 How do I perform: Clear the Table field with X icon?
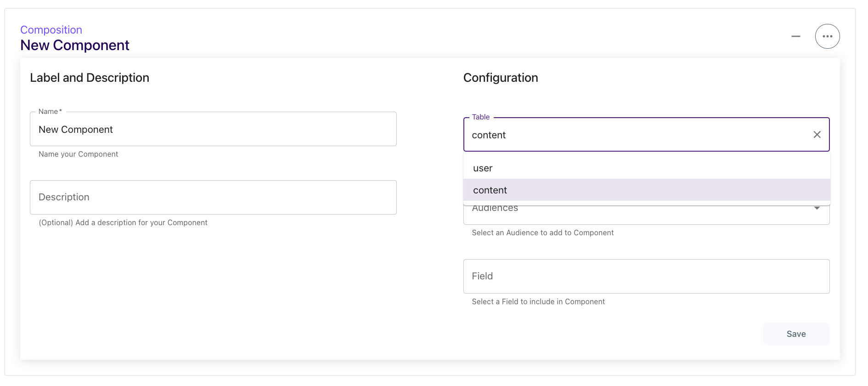pos(817,135)
